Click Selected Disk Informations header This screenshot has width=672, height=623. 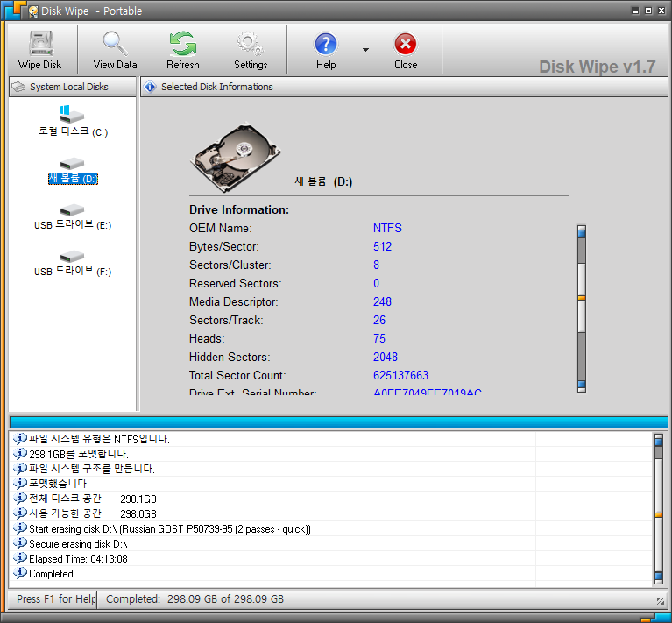pyautogui.click(x=216, y=87)
